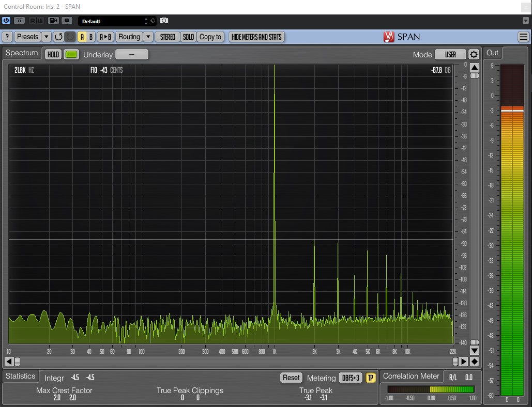Click the Max Crest Factor label
The image size is (532, 407).
click(x=64, y=390)
